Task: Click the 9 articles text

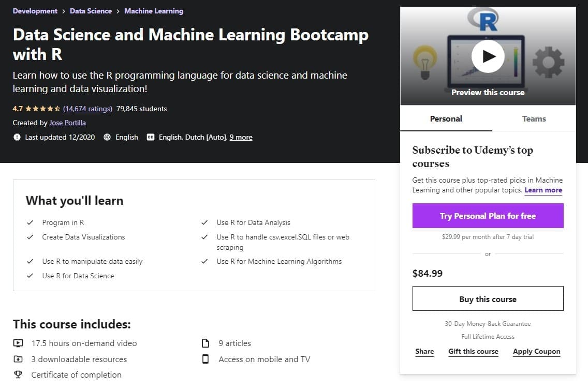Action: coord(235,343)
